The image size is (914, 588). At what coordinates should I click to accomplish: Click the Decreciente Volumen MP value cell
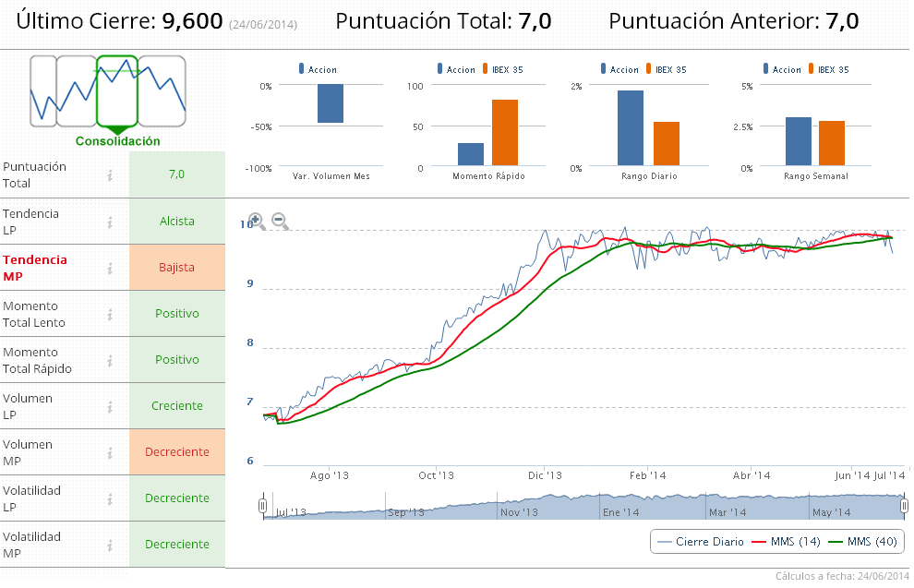tap(177, 452)
